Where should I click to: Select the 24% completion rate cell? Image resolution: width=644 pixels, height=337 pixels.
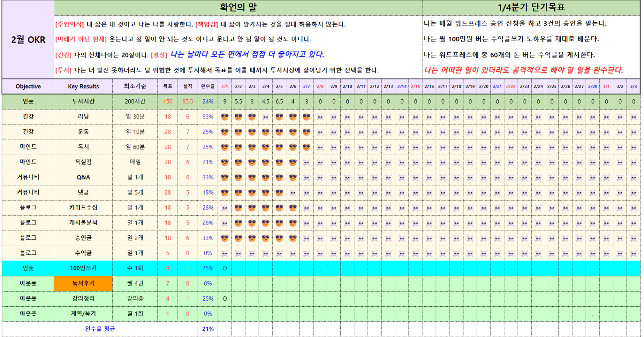point(208,101)
